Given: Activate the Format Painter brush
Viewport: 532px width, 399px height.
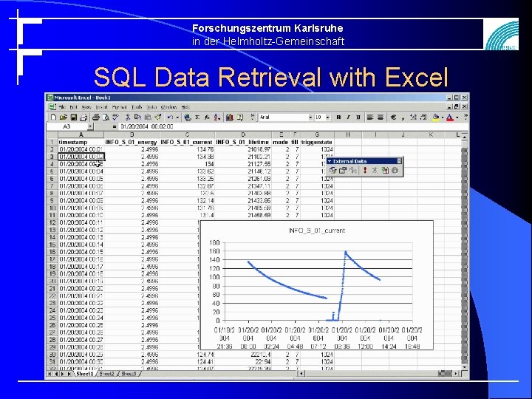Looking at the screenshot, I should [x=157, y=117].
